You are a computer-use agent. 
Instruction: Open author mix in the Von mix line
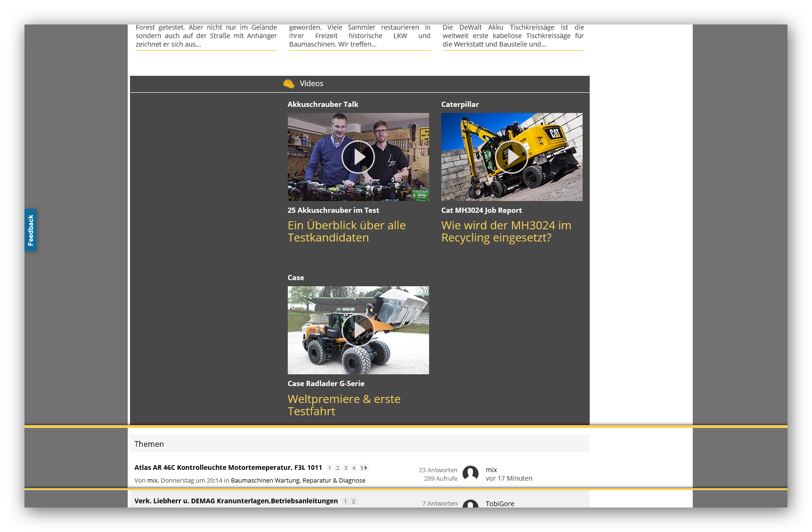point(152,480)
